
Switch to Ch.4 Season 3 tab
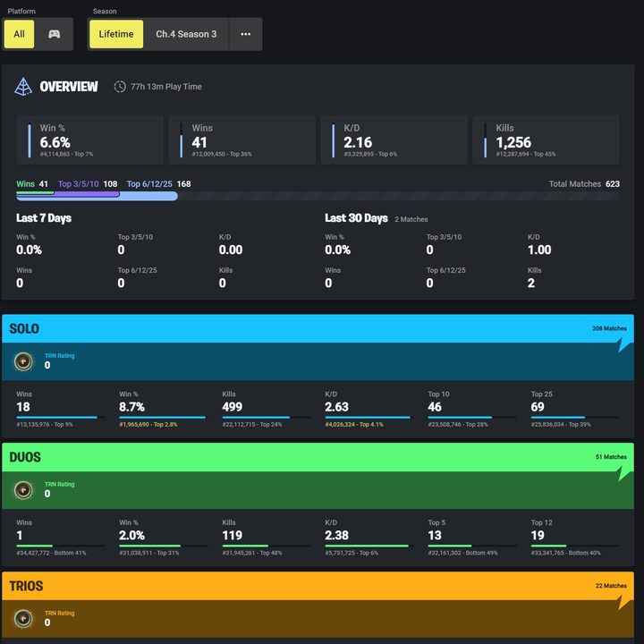pos(186,34)
